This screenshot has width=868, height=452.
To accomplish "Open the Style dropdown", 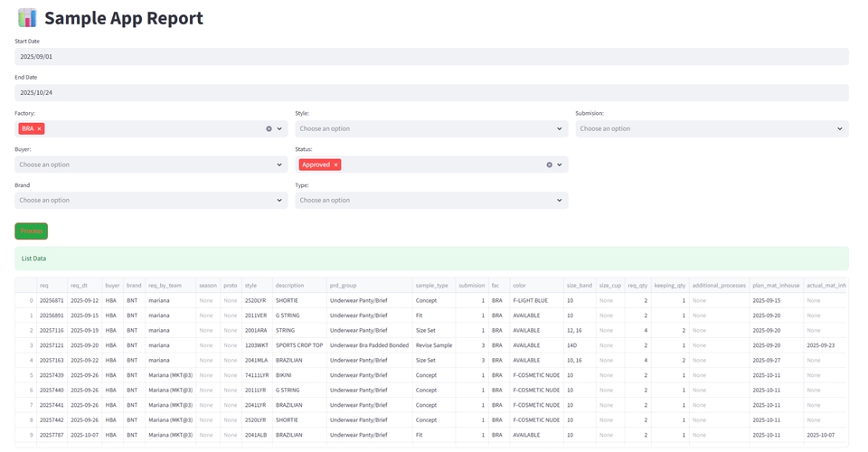I will point(430,129).
